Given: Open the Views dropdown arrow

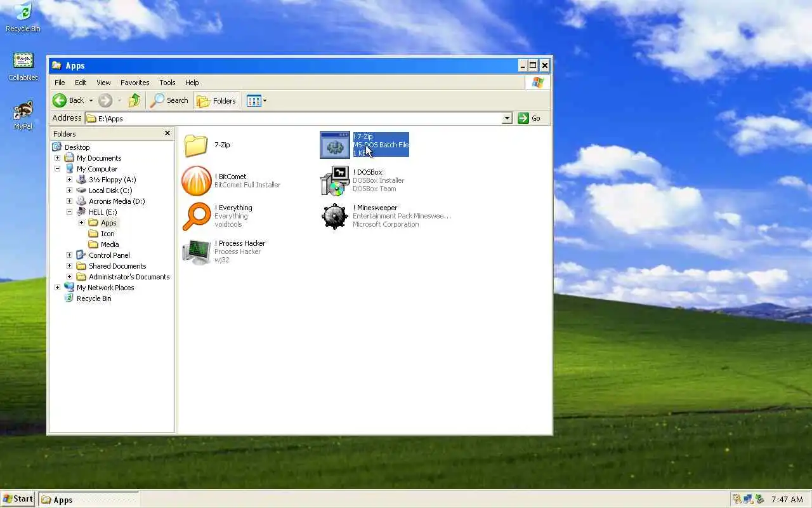Looking at the screenshot, I should (265, 100).
